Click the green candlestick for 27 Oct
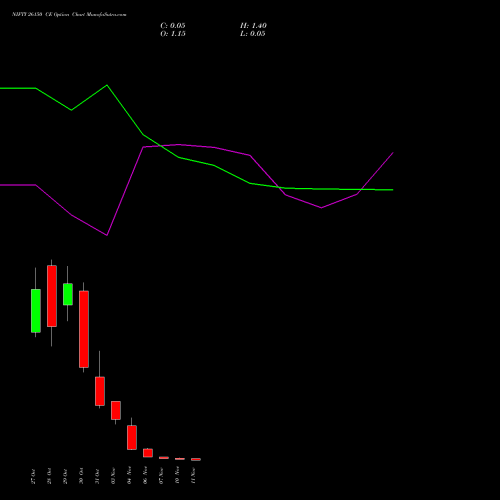This screenshot has width=500, height=500. (36, 311)
